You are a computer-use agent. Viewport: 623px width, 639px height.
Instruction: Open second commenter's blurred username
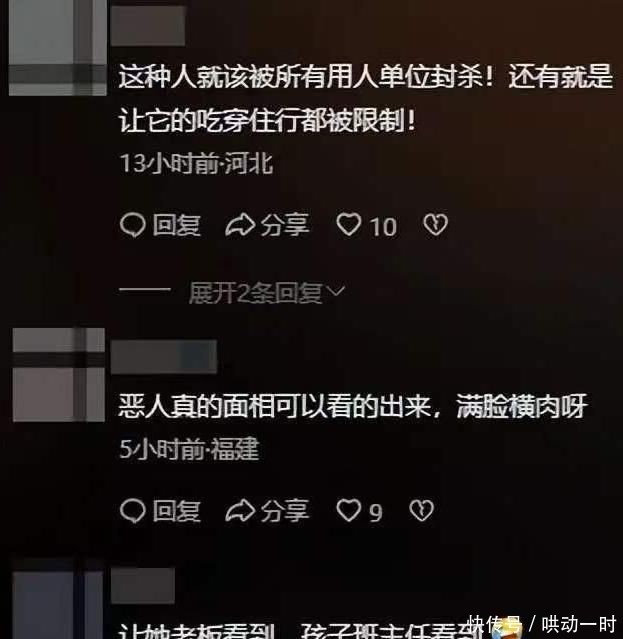click(164, 357)
